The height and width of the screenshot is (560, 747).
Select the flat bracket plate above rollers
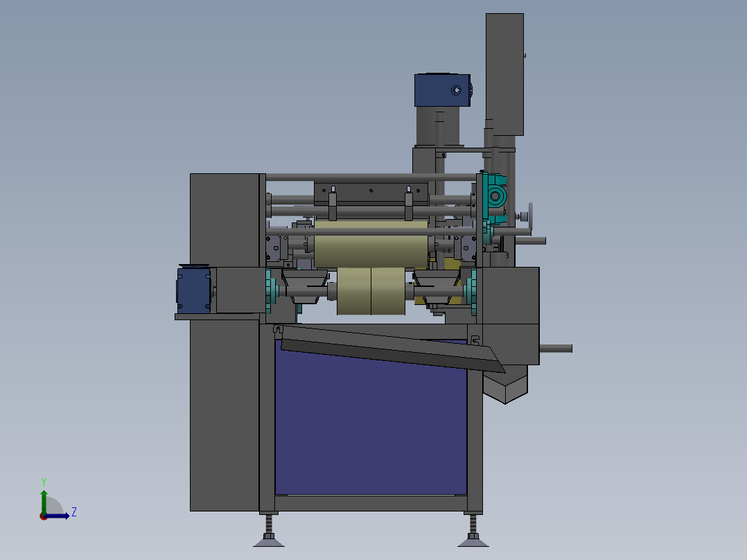click(x=371, y=193)
